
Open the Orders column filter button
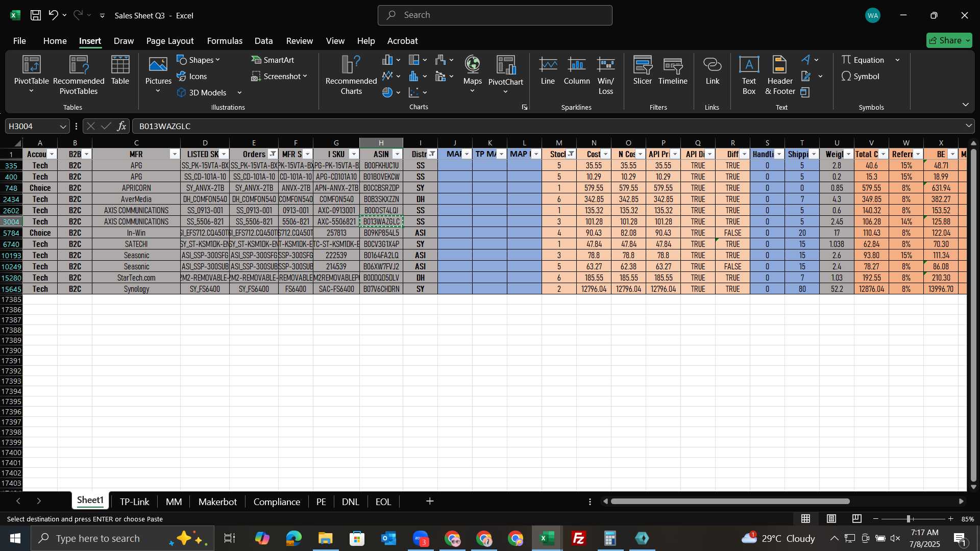[x=273, y=154]
